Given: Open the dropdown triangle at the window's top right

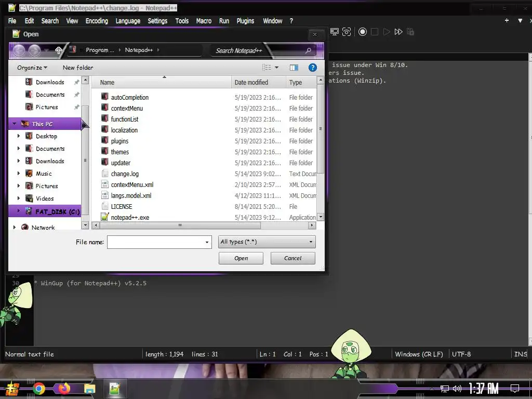Looking at the screenshot, I should tap(520, 21).
